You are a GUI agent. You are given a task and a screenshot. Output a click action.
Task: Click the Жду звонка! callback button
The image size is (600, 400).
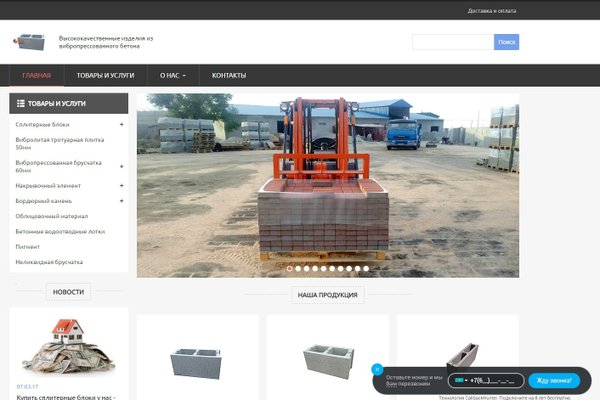point(553,381)
